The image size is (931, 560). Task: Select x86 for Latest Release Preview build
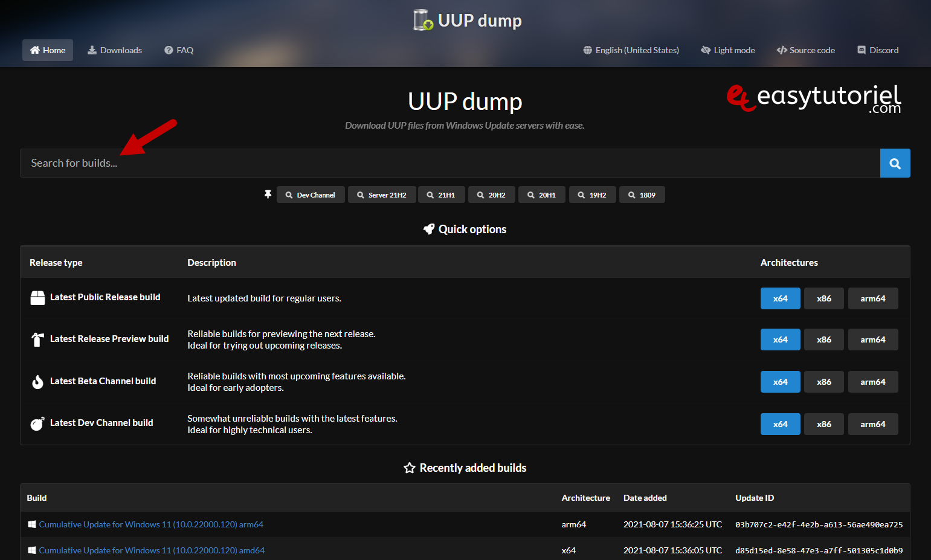click(x=824, y=340)
